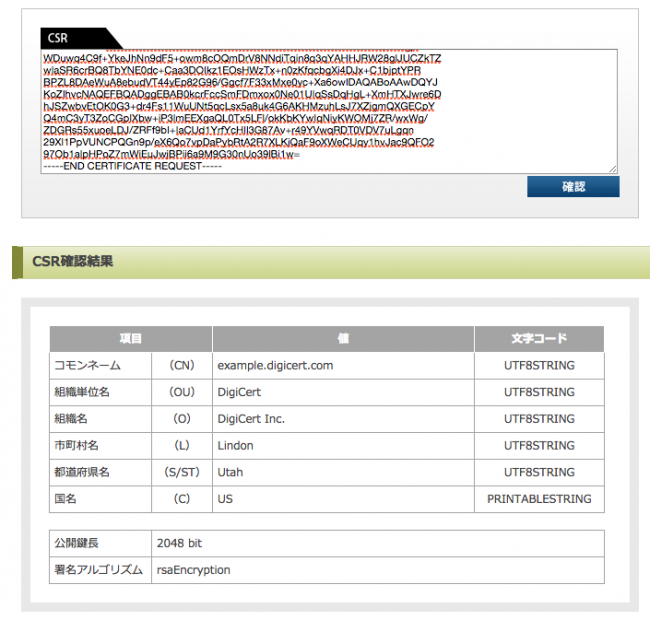Select the 市町村名 row label
Image resolution: width=650 pixels, height=620 pixels.
[76, 446]
